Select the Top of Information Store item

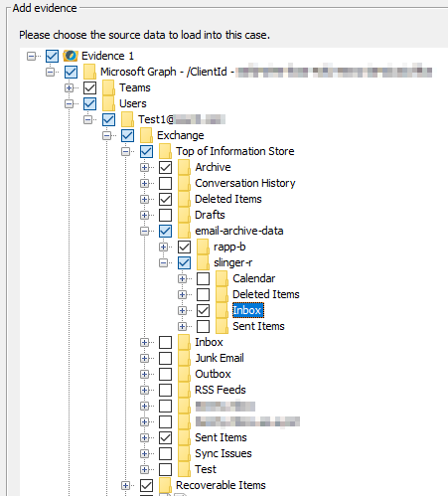(235, 151)
